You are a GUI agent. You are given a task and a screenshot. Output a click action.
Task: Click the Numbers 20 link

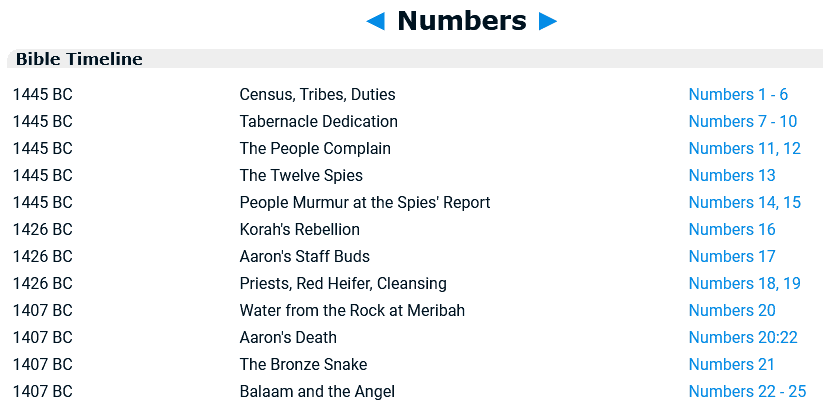tap(732, 311)
